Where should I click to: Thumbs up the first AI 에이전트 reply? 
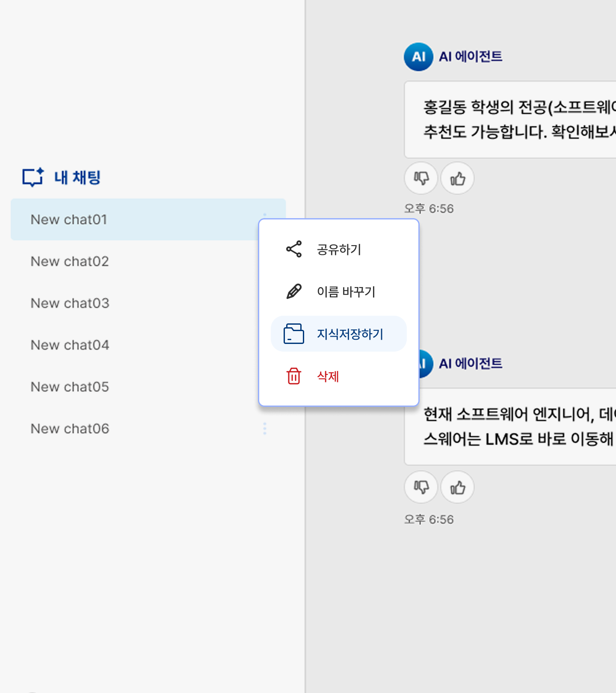[x=457, y=178]
